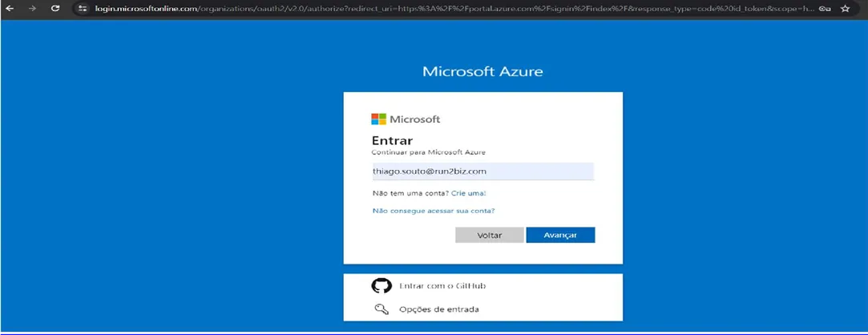This screenshot has width=868, height=335.
Task: Reload the page with the refresh icon
Action: pyautogui.click(x=55, y=9)
